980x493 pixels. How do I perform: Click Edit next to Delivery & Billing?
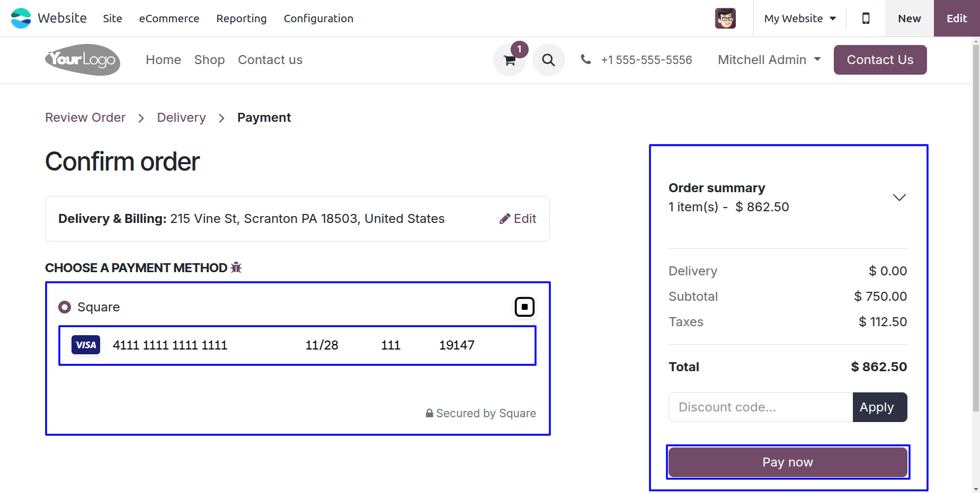tap(518, 219)
